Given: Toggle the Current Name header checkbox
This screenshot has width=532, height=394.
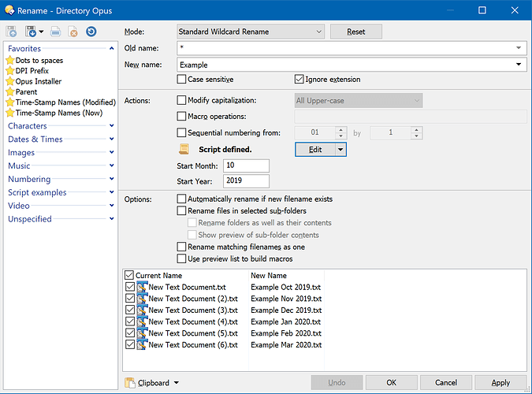Looking at the screenshot, I should click(129, 275).
